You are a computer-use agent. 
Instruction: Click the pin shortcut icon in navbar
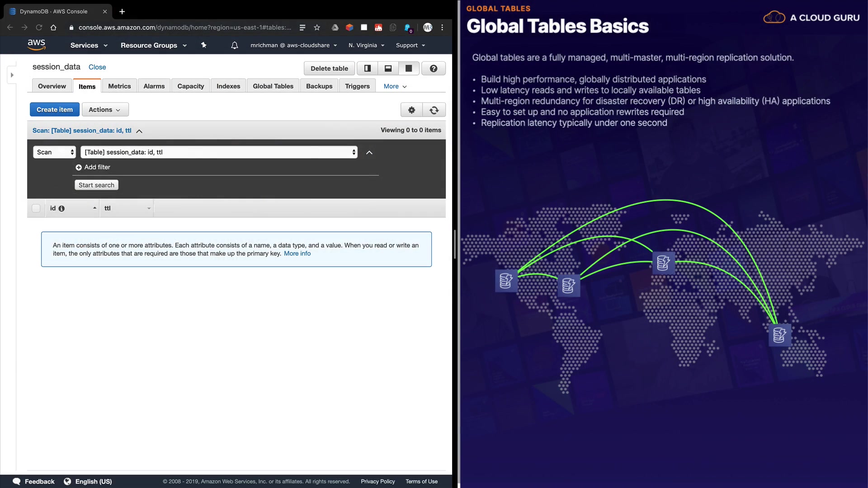pos(204,45)
